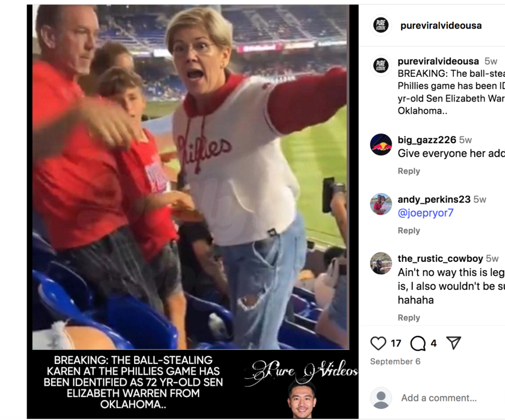Open the September 6 post date
Viewport: 505px width, 420px height.
coord(395,362)
